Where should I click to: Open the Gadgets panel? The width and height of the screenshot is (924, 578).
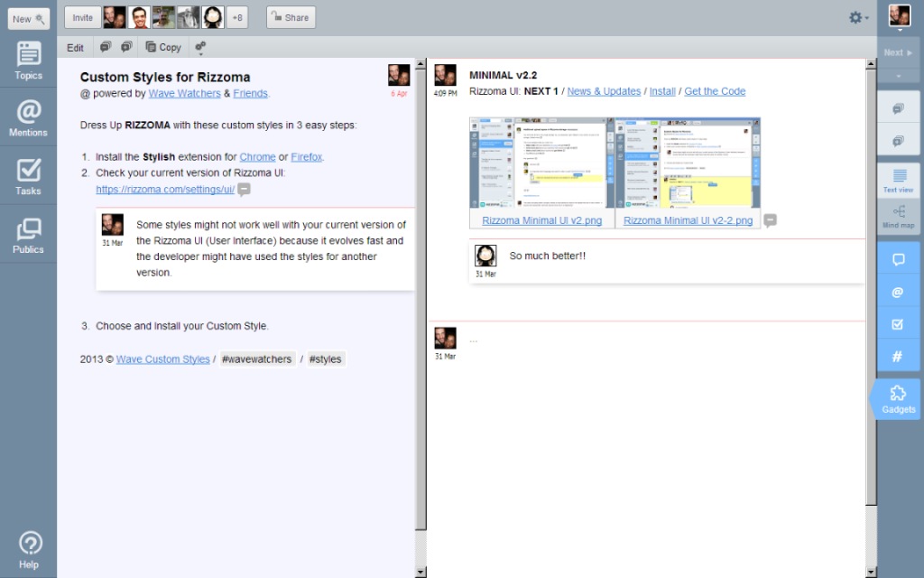897,399
